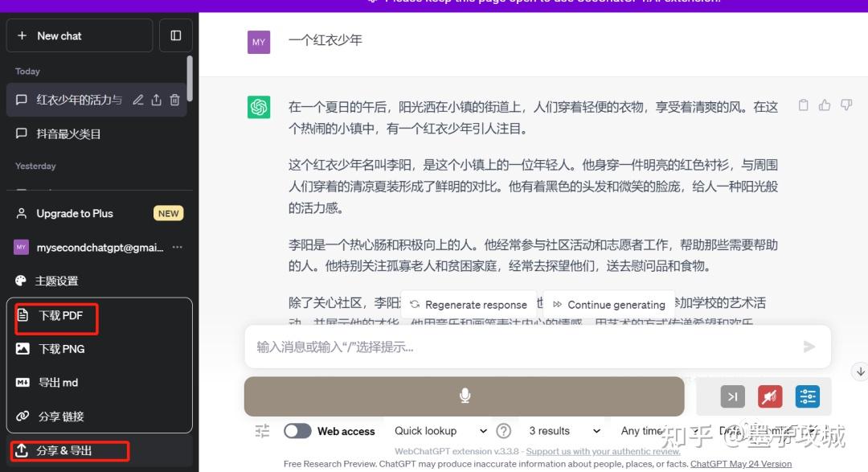Toggle the Web access switch
The width and height of the screenshot is (868, 472).
pos(297,431)
